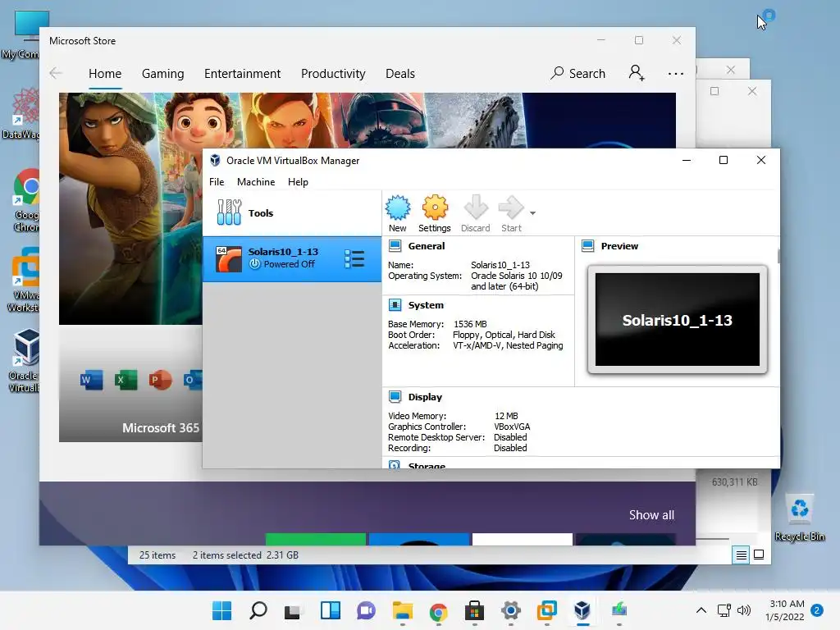Switch File Explorer to details view icon
Screen dimensions: 840x630
click(741, 555)
